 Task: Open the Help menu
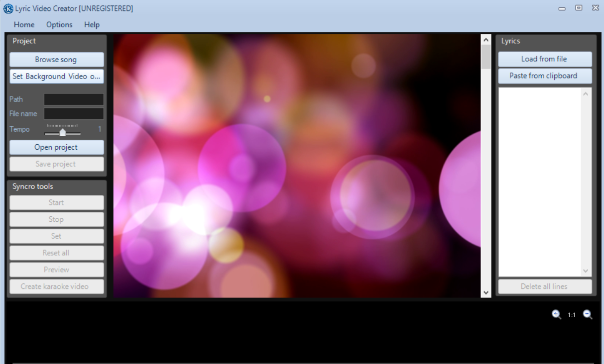[x=92, y=24]
